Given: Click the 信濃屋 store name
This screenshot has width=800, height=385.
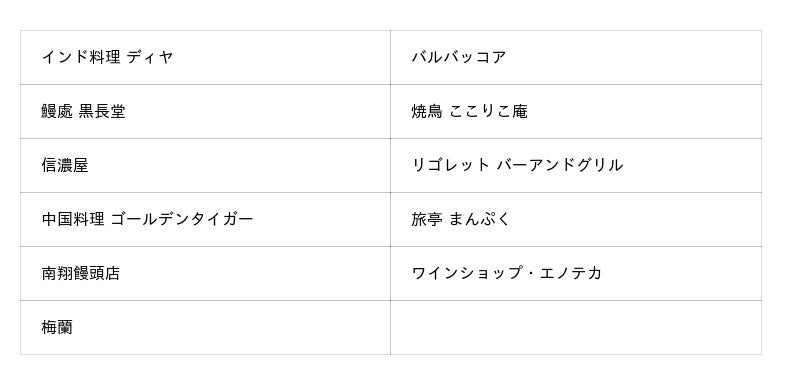Looking at the screenshot, I should tap(65, 165).
